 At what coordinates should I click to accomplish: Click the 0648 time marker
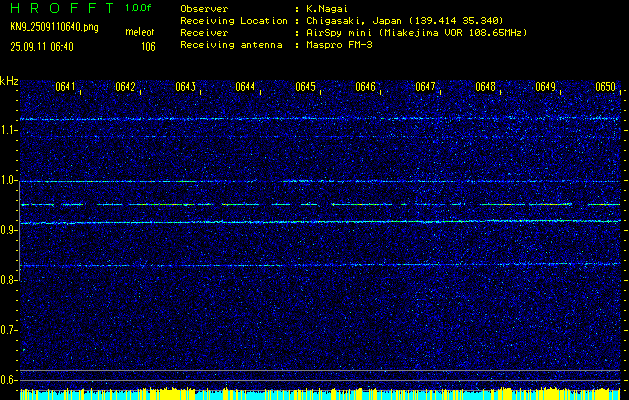485,87
